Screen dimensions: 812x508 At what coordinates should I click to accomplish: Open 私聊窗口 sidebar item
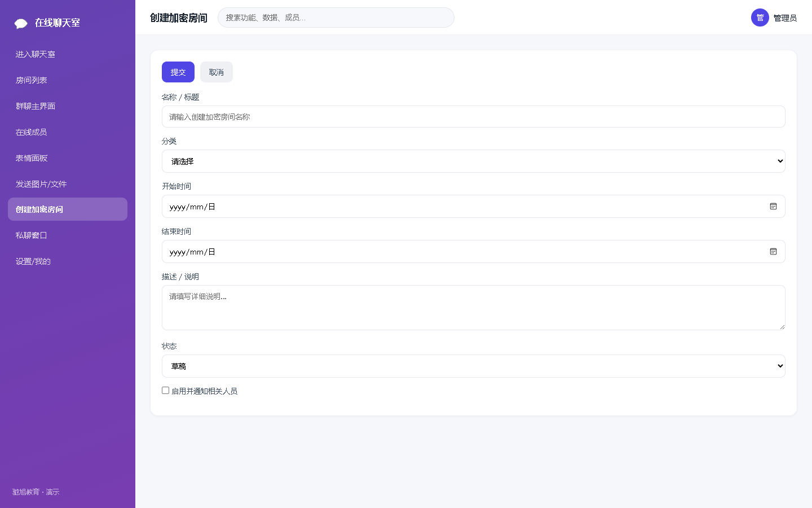point(68,235)
